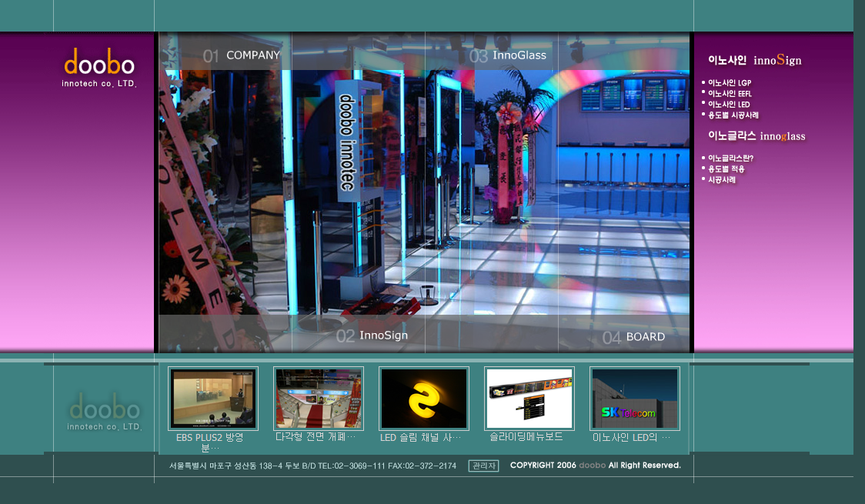Viewport: 865px width, 504px height.
Task: Open the 04 BOARD menu
Action: point(634,337)
